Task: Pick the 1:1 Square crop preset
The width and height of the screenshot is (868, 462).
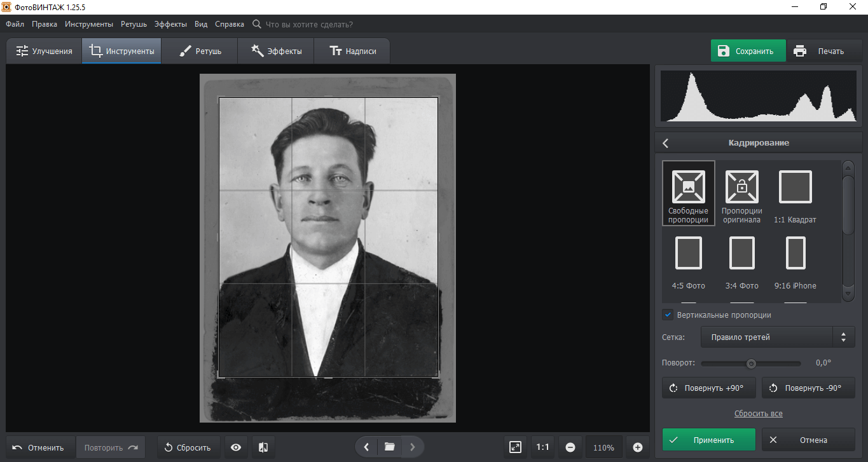Action: pos(795,187)
